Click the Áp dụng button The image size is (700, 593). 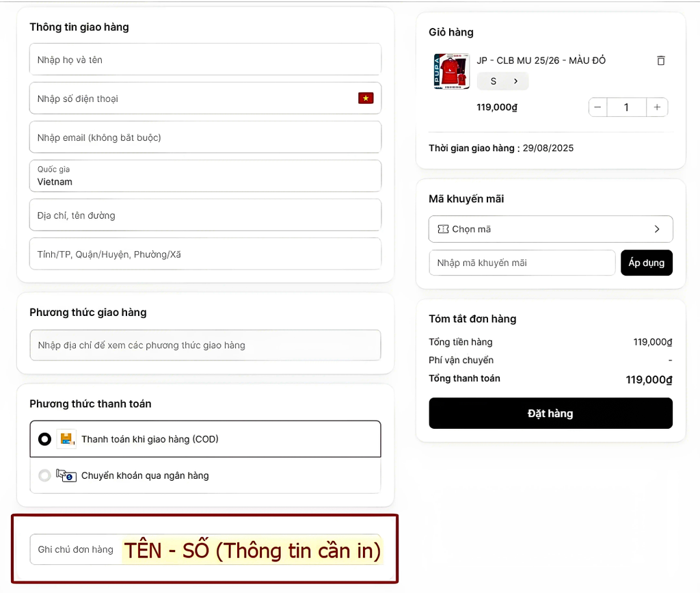[646, 263]
